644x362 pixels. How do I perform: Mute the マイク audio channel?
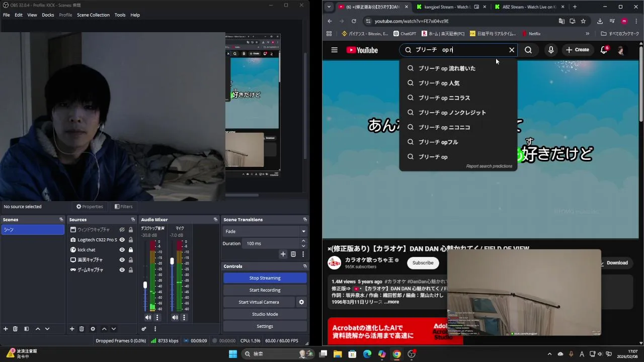pyautogui.click(x=175, y=317)
